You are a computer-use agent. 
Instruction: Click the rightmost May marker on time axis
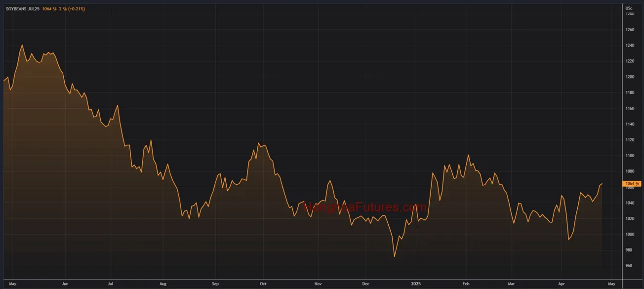point(611,284)
